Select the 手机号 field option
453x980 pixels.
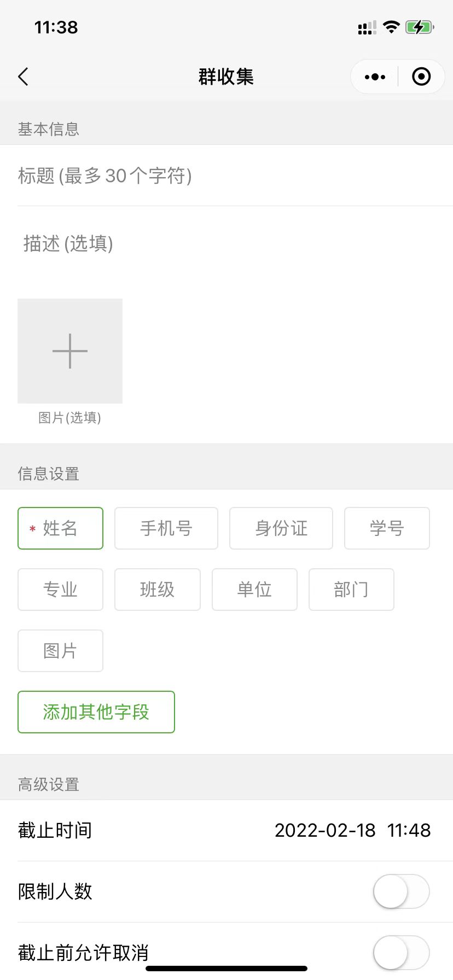[x=166, y=528]
